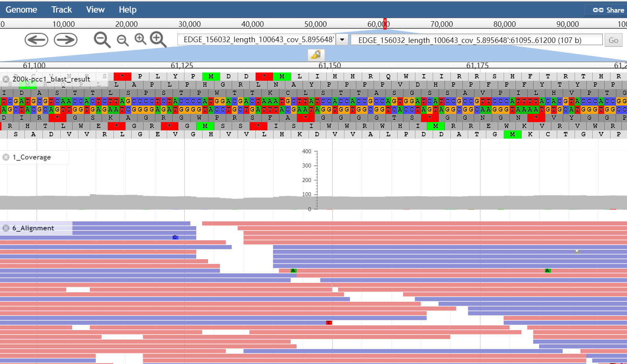This screenshot has width=627, height=364.
Task: Activate the highlight region marker tool
Action: pyautogui.click(x=316, y=55)
